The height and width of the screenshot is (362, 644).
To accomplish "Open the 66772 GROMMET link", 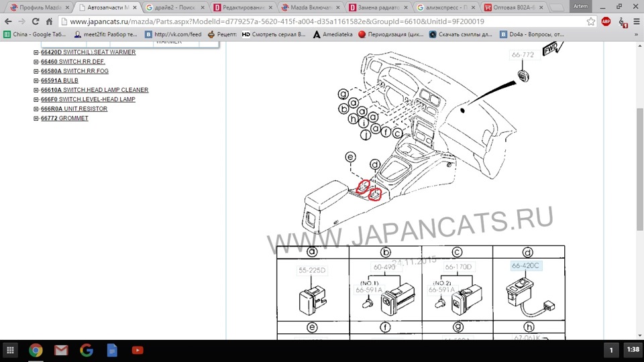I will [x=64, y=118].
